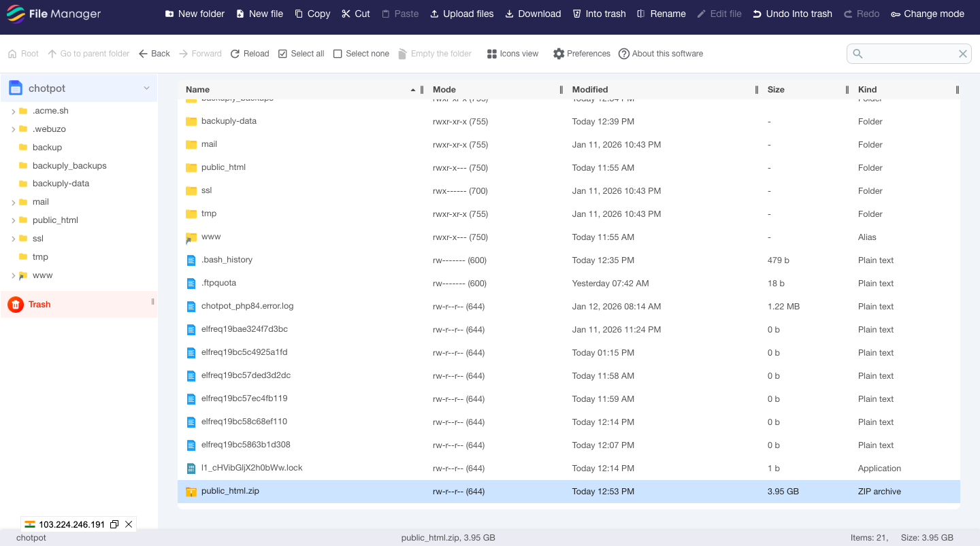Open About this software
Screen dimensions: 980x546
660,54
